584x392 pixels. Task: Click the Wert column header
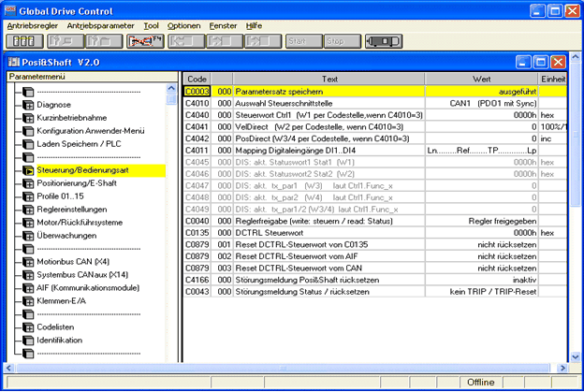[x=482, y=80]
